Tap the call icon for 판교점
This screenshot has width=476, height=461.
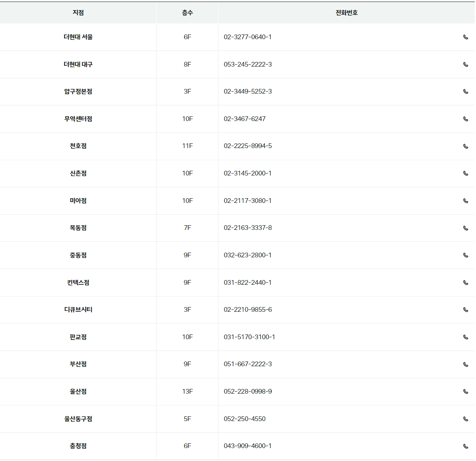coord(465,337)
